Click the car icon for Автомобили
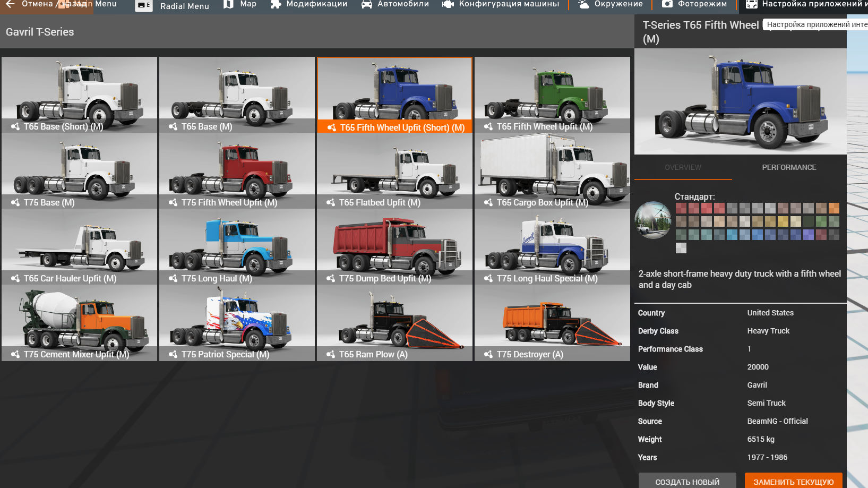The width and height of the screenshot is (868, 488). (366, 4)
